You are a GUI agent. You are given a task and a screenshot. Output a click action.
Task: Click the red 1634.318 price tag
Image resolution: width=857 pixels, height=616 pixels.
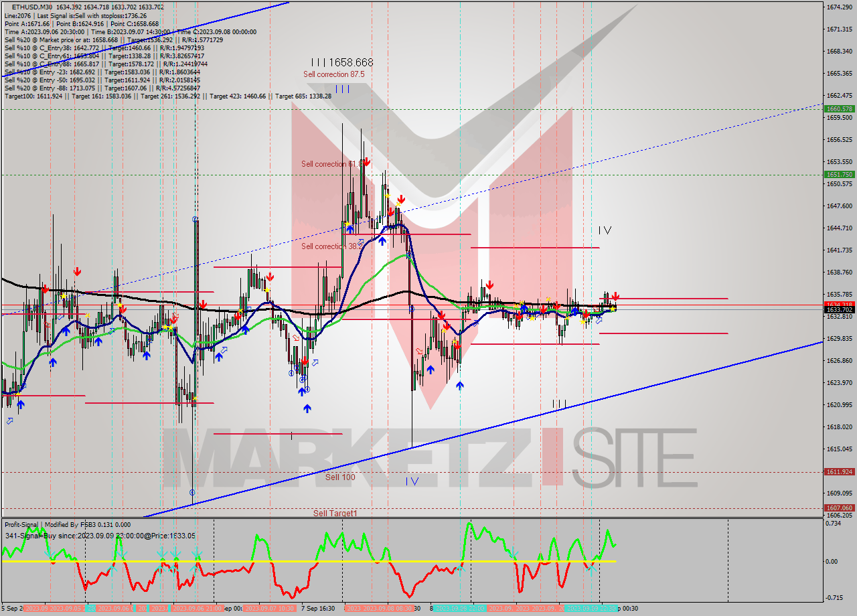point(840,305)
